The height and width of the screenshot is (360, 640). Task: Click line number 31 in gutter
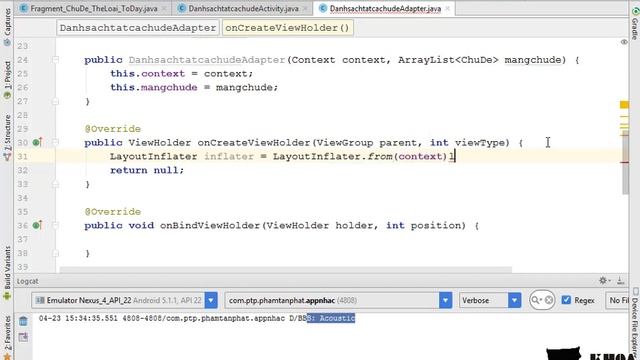click(x=22, y=157)
